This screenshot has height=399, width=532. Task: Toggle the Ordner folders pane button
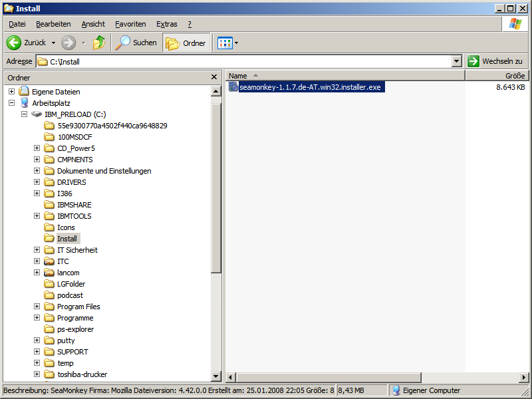(x=186, y=43)
